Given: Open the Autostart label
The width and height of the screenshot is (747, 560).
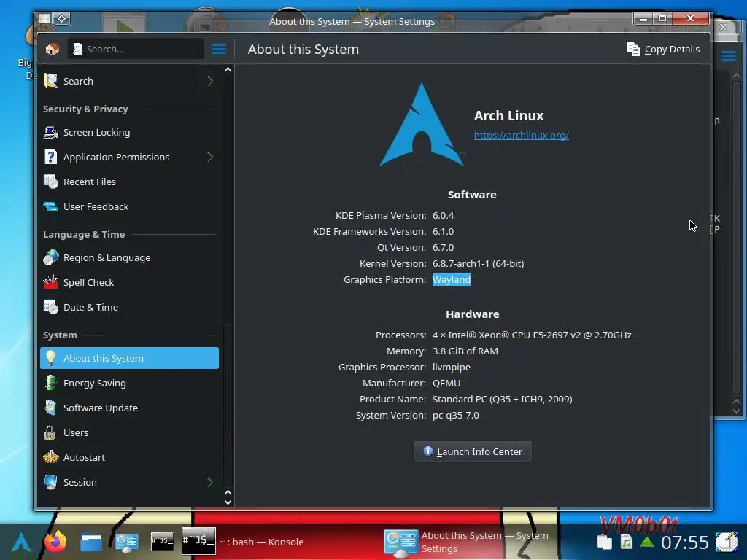Looking at the screenshot, I should tap(84, 458).
